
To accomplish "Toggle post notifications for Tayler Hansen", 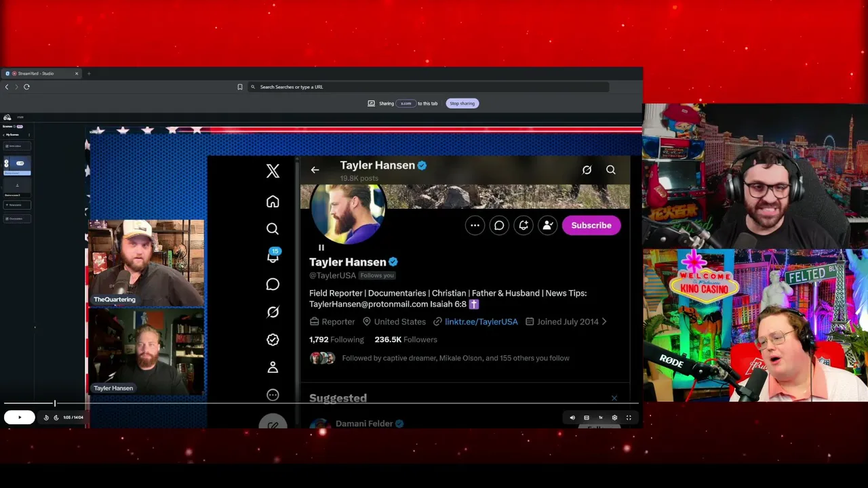I will coord(524,226).
